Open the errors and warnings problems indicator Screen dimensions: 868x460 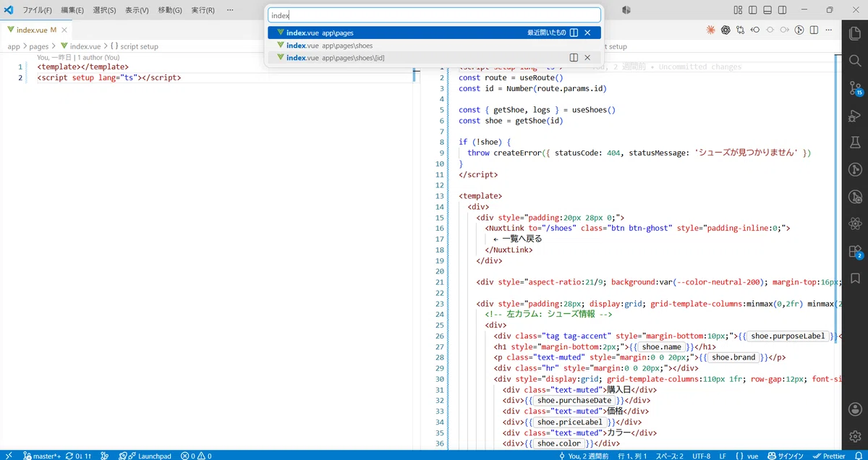point(196,456)
